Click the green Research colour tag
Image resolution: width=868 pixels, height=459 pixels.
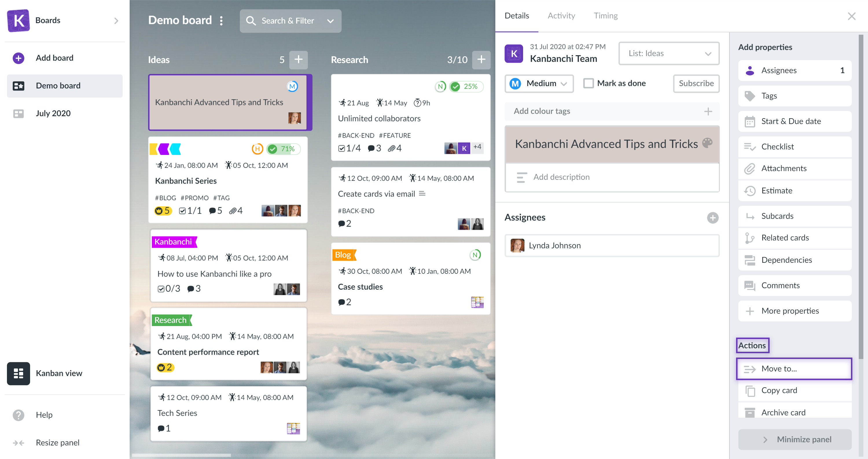coord(171,320)
